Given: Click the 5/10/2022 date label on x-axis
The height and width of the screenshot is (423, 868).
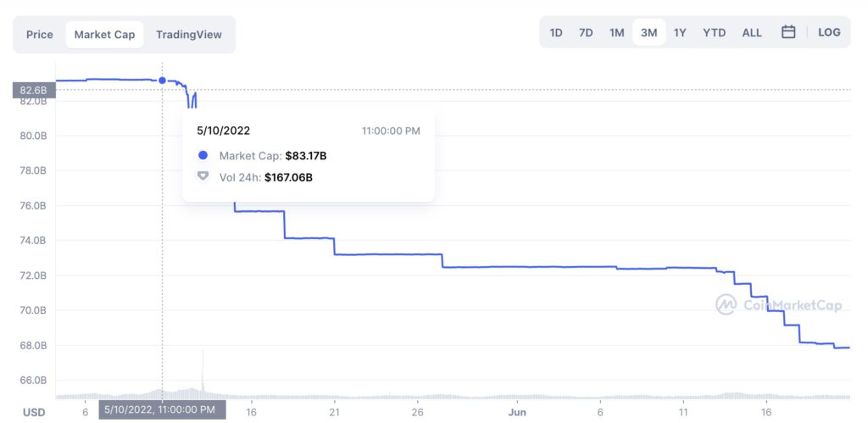Looking at the screenshot, I should point(162,409).
